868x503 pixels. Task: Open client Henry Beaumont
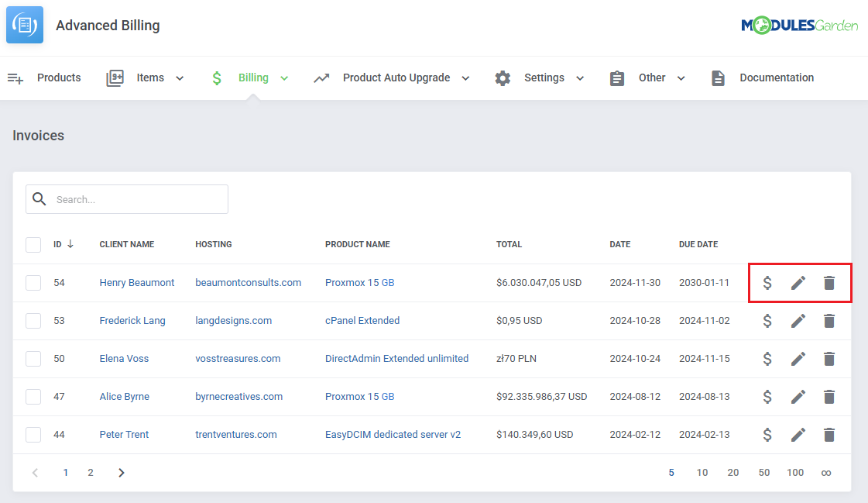coord(137,283)
